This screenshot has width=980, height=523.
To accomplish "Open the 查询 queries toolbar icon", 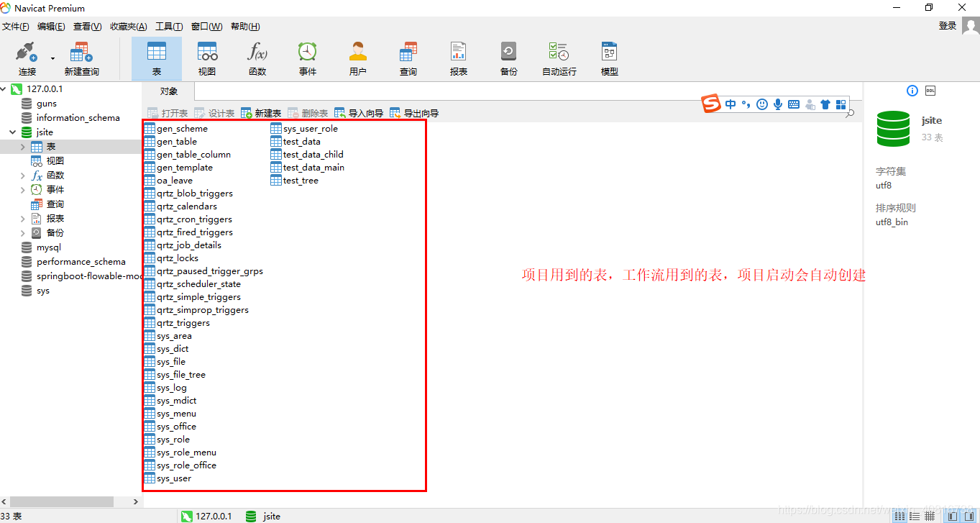I will coord(408,58).
